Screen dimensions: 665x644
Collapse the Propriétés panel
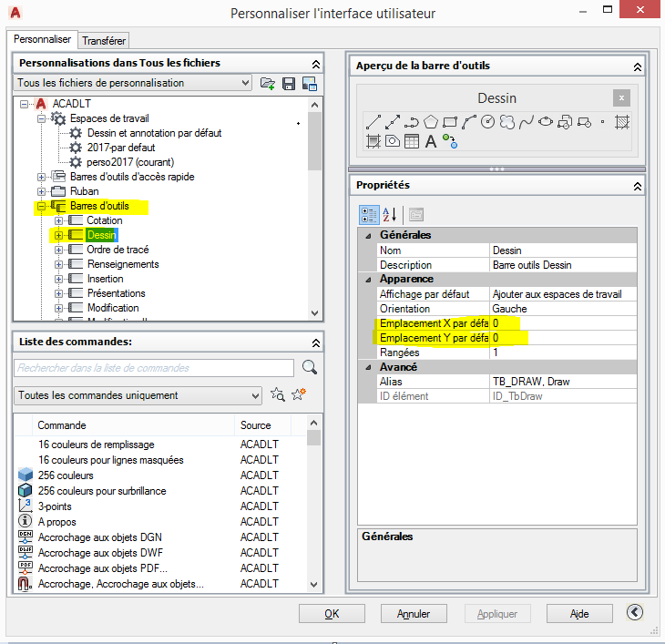coord(638,186)
